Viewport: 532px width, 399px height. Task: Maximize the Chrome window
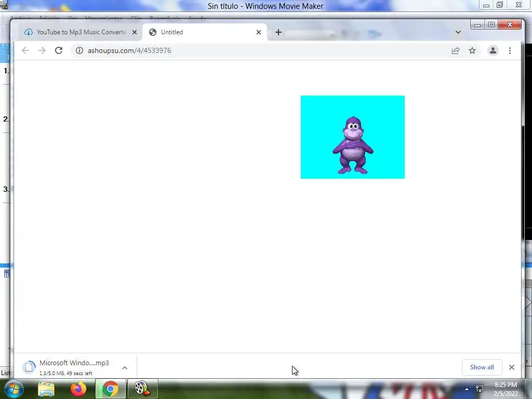point(491,24)
